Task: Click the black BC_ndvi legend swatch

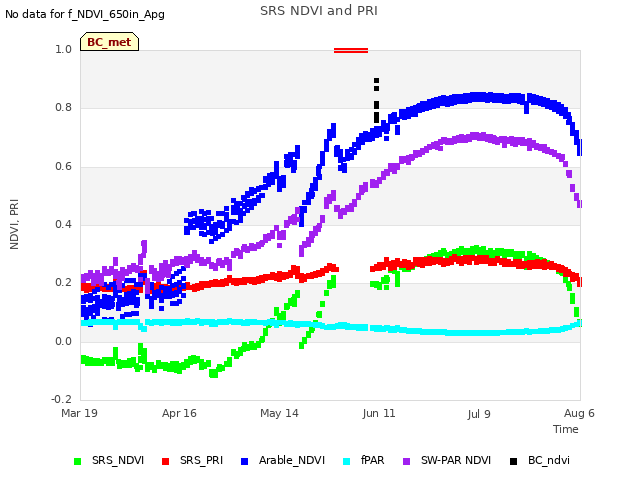Action: [513, 461]
